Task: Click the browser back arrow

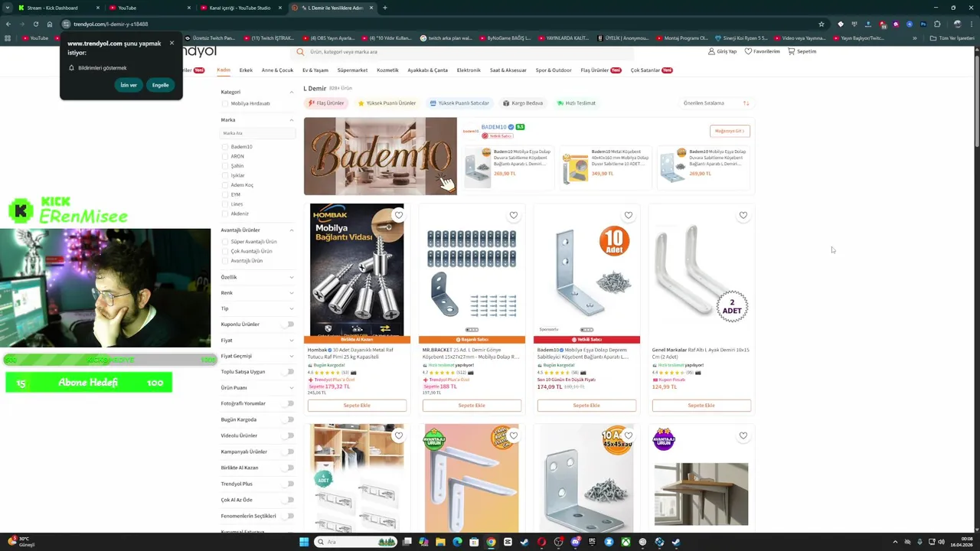Action: pyautogui.click(x=8, y=24)
